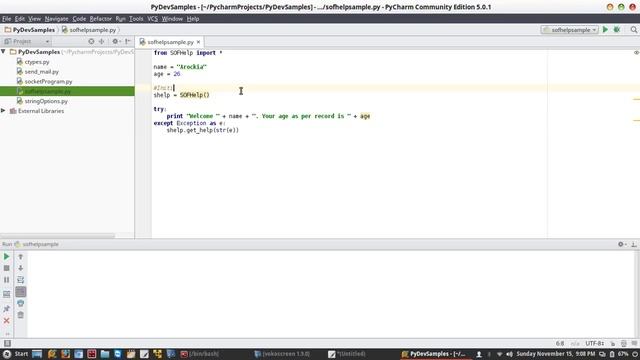Image resolution: width=640 pixels, height=360 pixels.
Task: Switch to *(Untitled) taskbar window
Action: click(x=347, y=354)
